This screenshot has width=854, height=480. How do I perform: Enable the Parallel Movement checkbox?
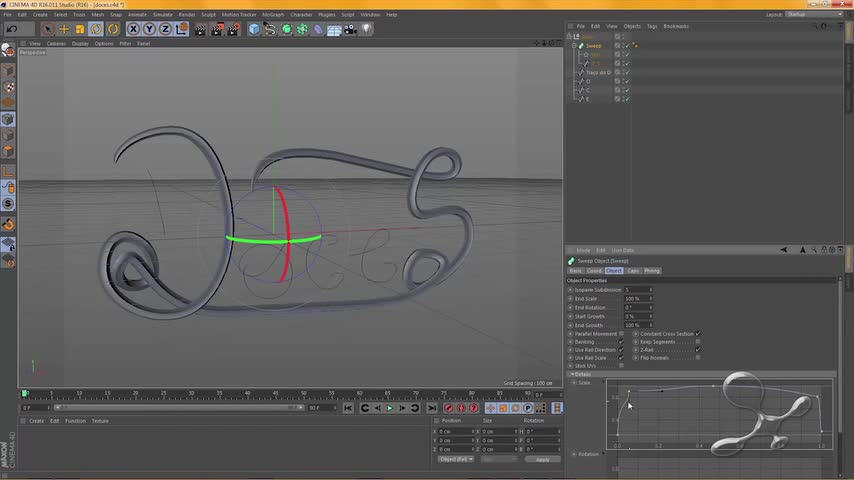(621, 334)
